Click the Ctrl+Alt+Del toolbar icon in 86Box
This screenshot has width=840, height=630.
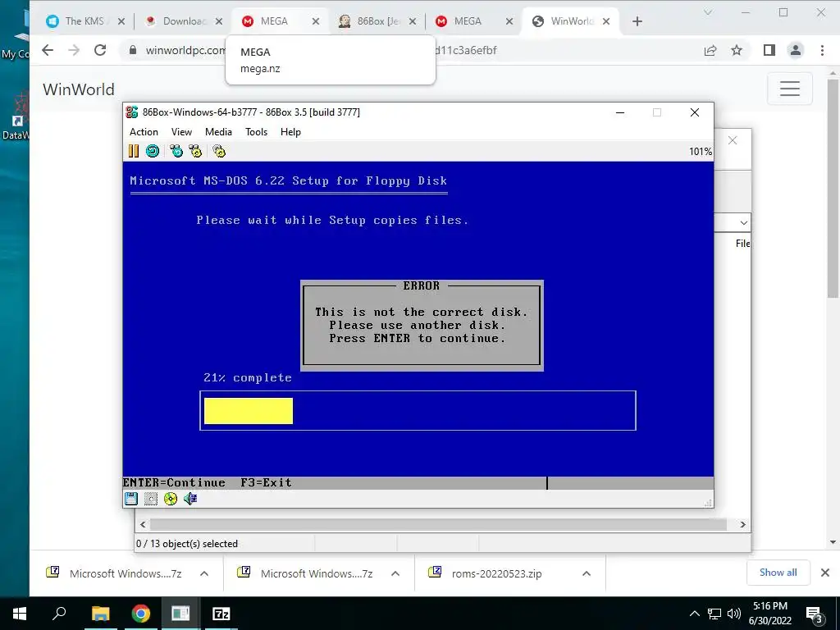176,151
